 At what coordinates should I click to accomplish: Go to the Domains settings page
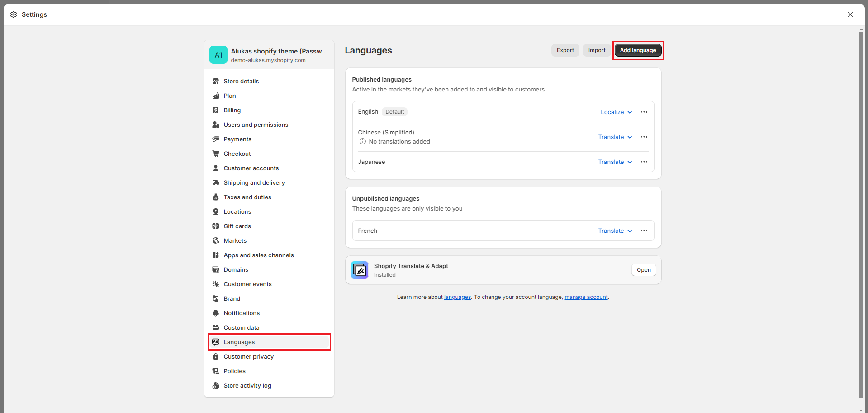click(x=236, y=270)
